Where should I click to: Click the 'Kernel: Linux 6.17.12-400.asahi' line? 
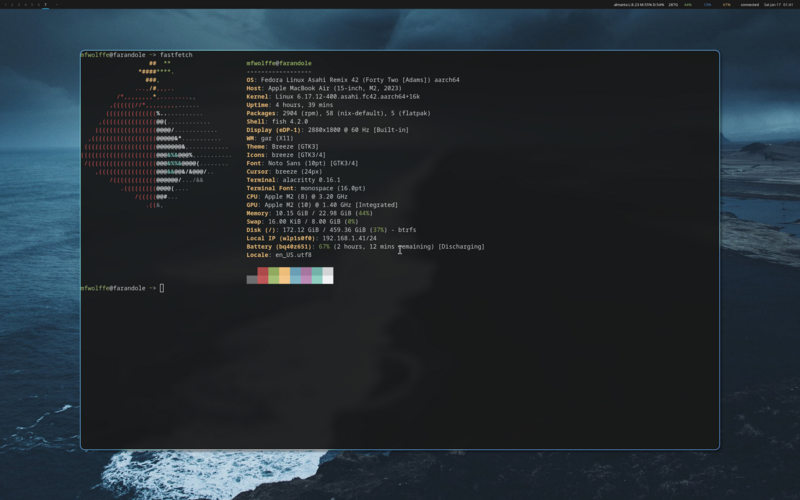[x=333, y=96]
